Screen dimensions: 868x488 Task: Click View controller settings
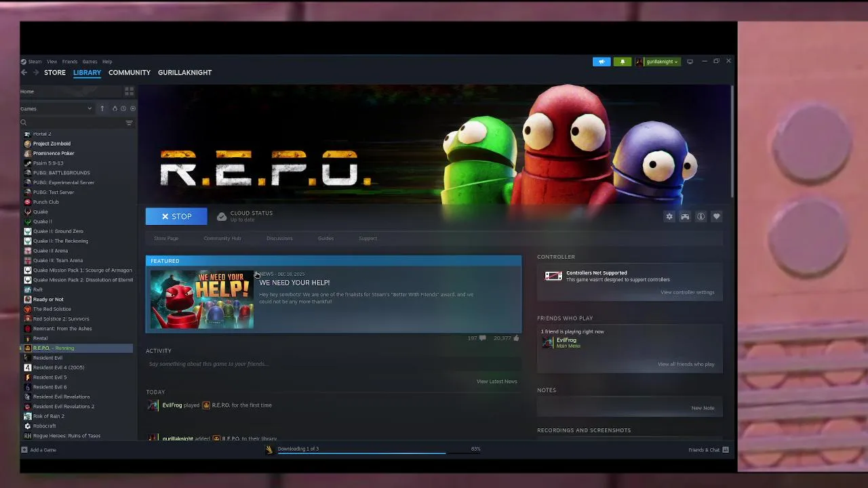pos(688,292)
